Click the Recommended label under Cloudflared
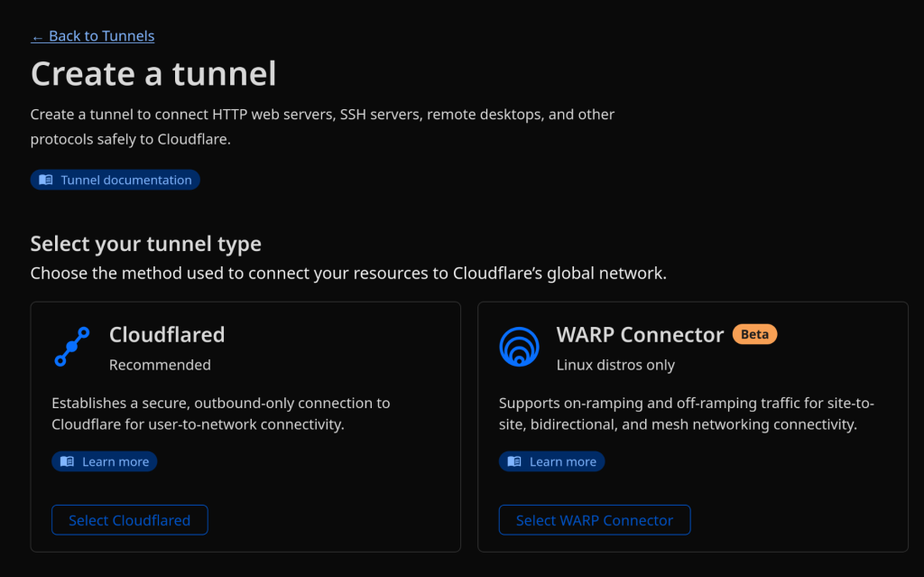Screen dimensions: 924x577 (160, 365)
